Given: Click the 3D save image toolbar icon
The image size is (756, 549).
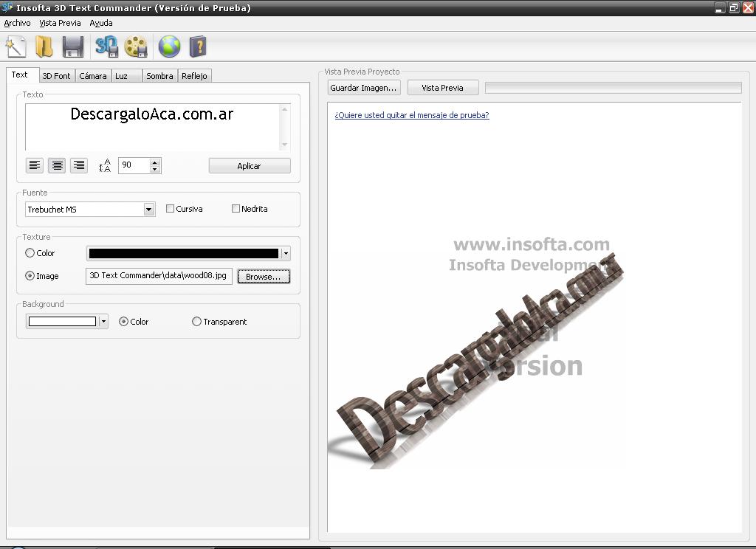Looking at the screenshot, I should tap(106, 46).
